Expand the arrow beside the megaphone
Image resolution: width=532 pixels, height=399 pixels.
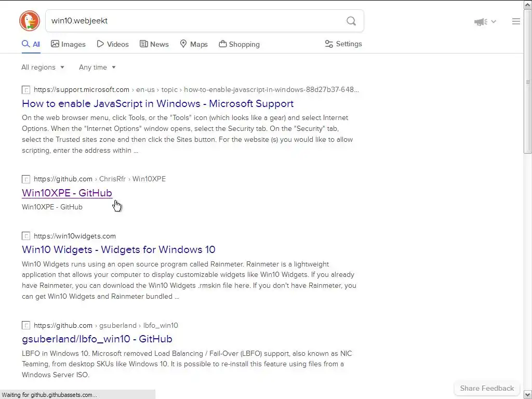[494, 22]
